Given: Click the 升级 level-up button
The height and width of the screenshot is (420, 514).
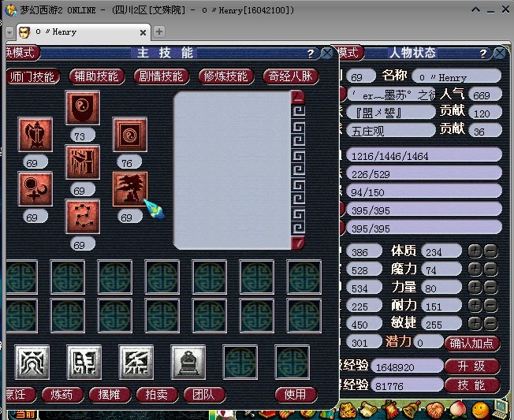Looking at the screenshot, I should (471, 366).
